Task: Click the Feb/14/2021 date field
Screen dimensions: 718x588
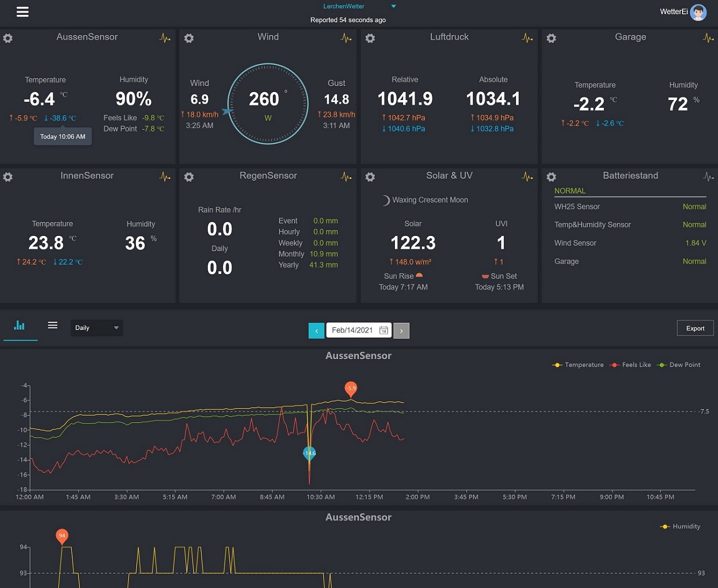Action: click(359, 330)
